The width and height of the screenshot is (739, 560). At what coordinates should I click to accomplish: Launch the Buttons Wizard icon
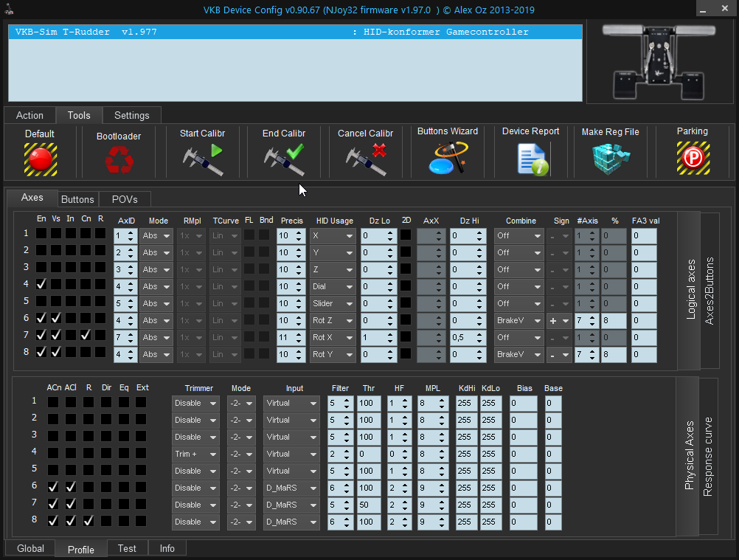[448, 158]
